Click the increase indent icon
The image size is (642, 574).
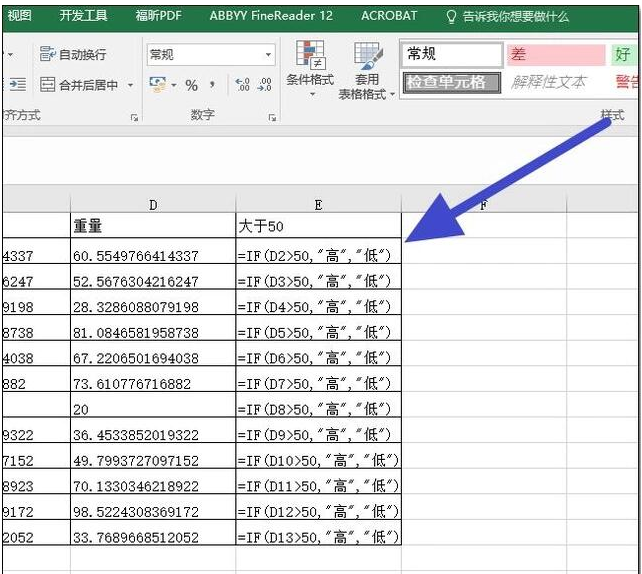[x=18, y=85]
